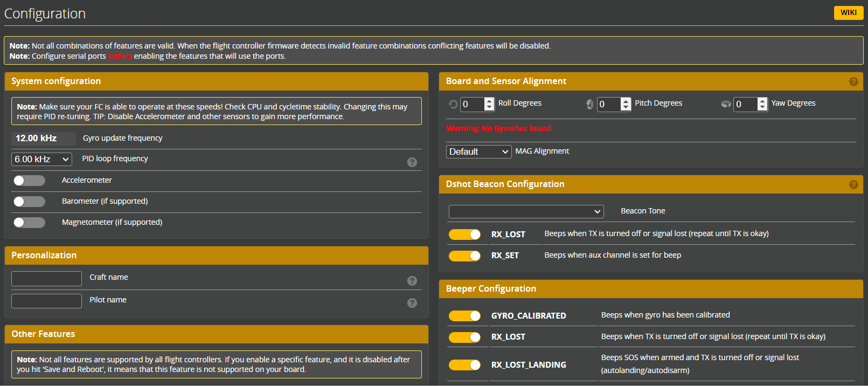
Task: Expand the MAG Alignment dropdown
Action: (478, 152)
